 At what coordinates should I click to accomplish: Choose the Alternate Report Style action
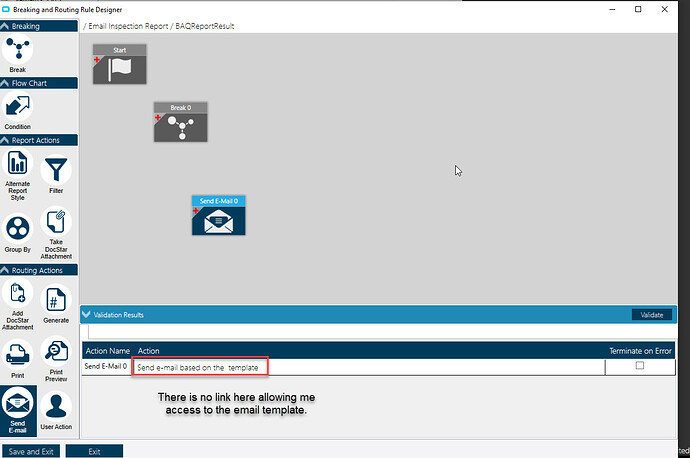18,163
